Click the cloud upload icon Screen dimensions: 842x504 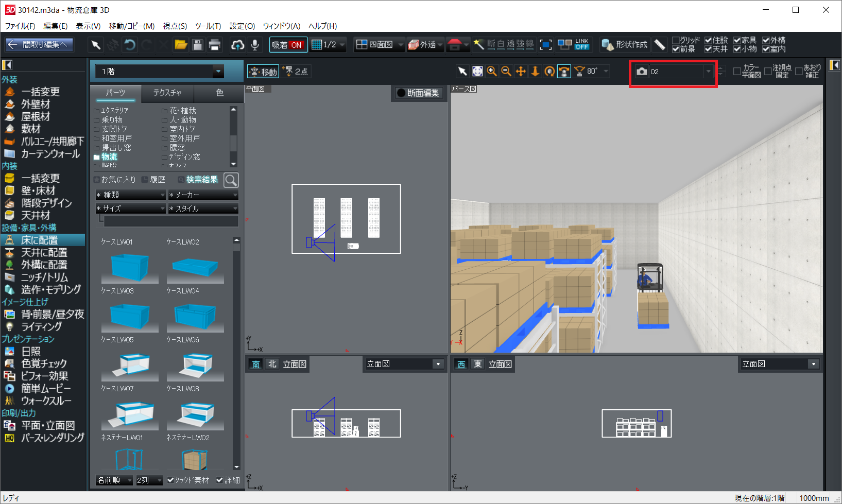(237, 45)
